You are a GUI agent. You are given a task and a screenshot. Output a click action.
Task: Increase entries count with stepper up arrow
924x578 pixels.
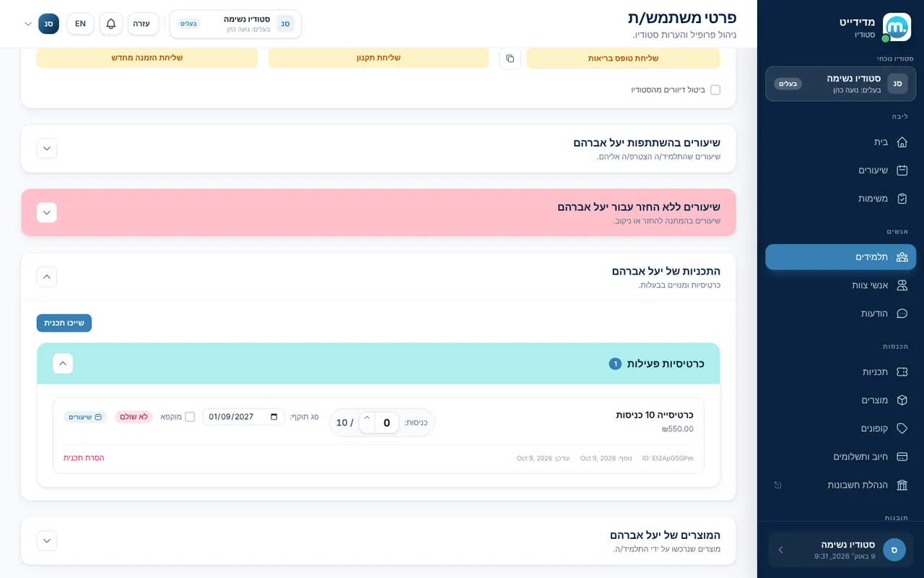(367, 418)
